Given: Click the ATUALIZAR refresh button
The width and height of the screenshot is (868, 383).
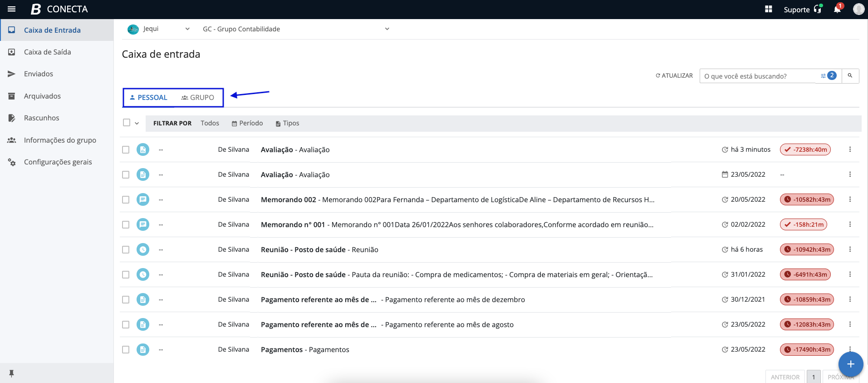Looking at the screenshot, I should point(674,76).
